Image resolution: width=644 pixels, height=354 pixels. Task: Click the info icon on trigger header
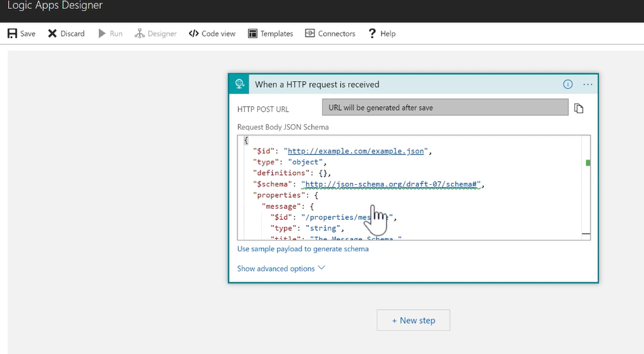(568, 85)
